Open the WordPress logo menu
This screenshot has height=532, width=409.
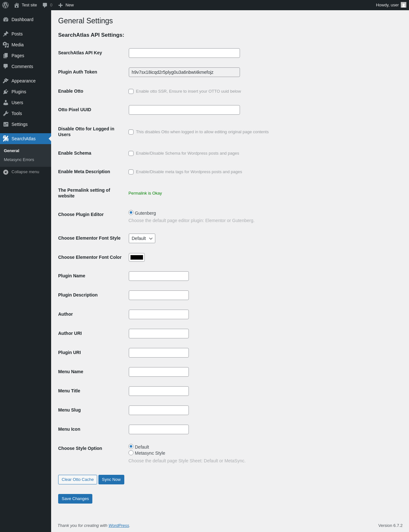point(5,5)
